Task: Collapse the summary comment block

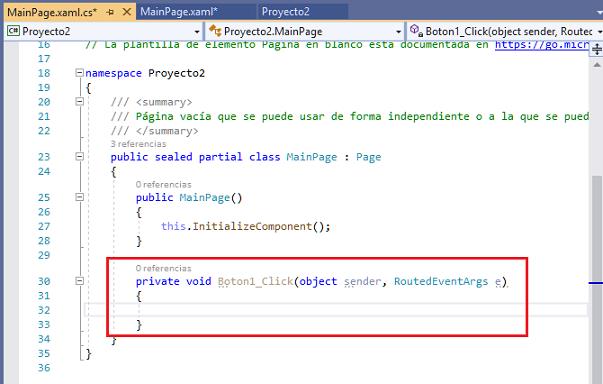Action: coord(79,101)
